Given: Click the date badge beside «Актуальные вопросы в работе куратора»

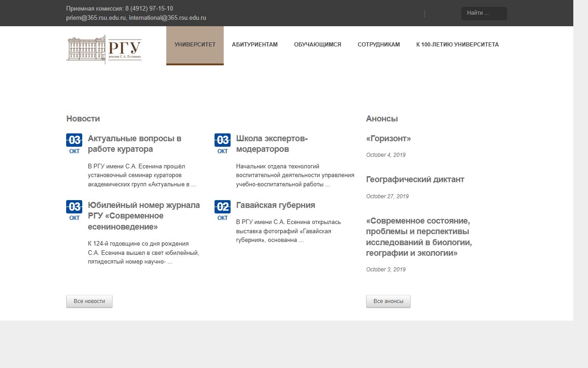Looking at the screenshot, I should (x=74, y=144).
